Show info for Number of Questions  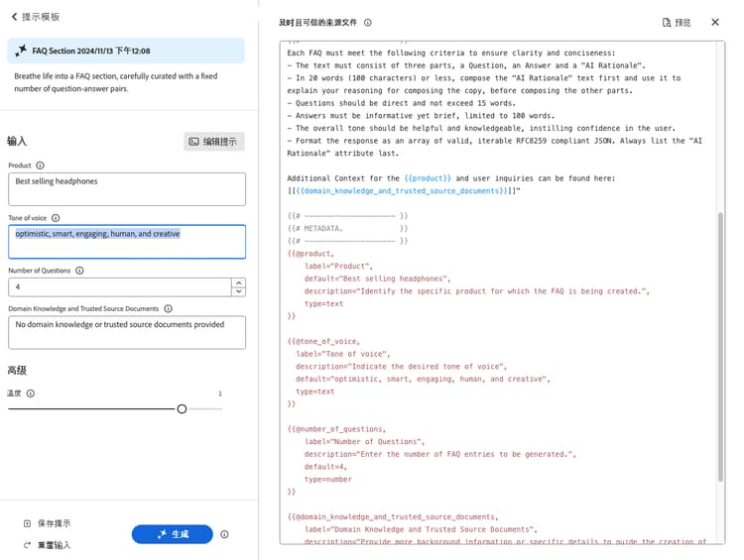(x=79, y=271)
